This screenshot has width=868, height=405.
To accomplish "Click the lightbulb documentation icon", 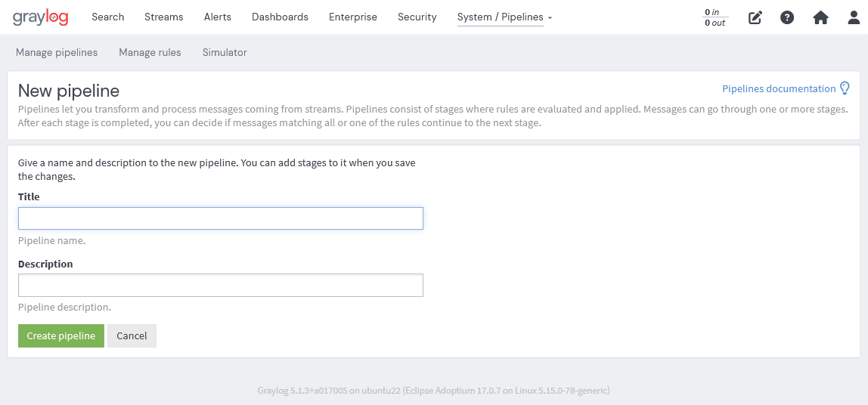I will point(845,88).
